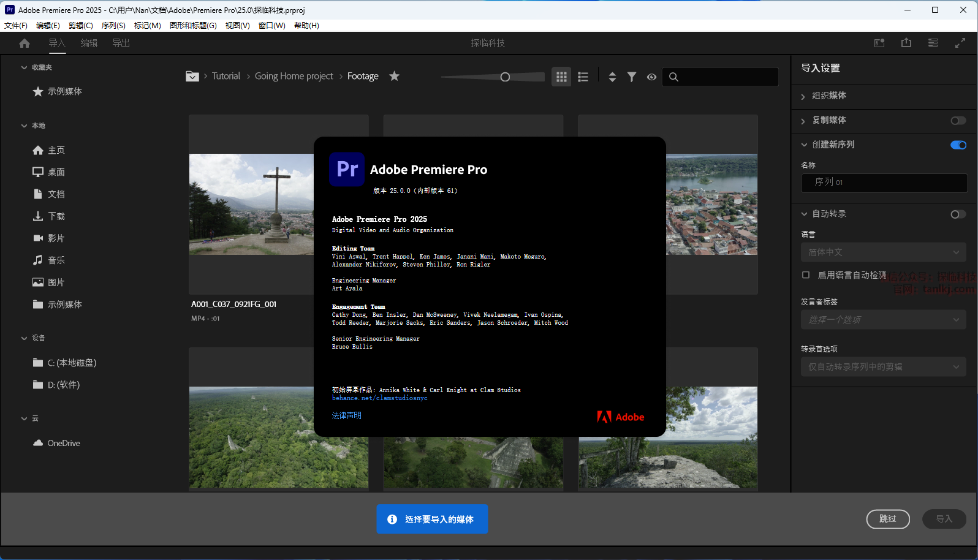The width and height of the screenshot is (978, 560).
Task: Click the 跳过 button
Action: tap(887, 519)
